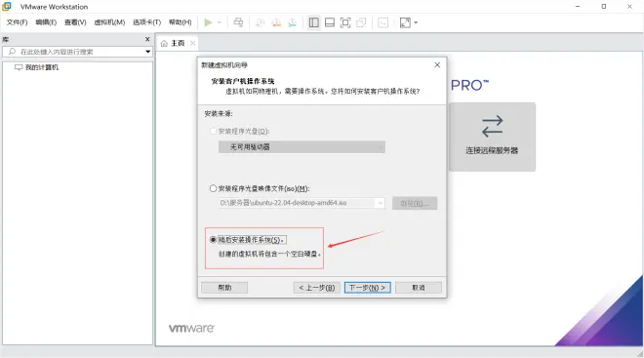Open the 帮助(H) menu
The width and height of the screenshot is (644, 358).
click(x=181, y=22)
